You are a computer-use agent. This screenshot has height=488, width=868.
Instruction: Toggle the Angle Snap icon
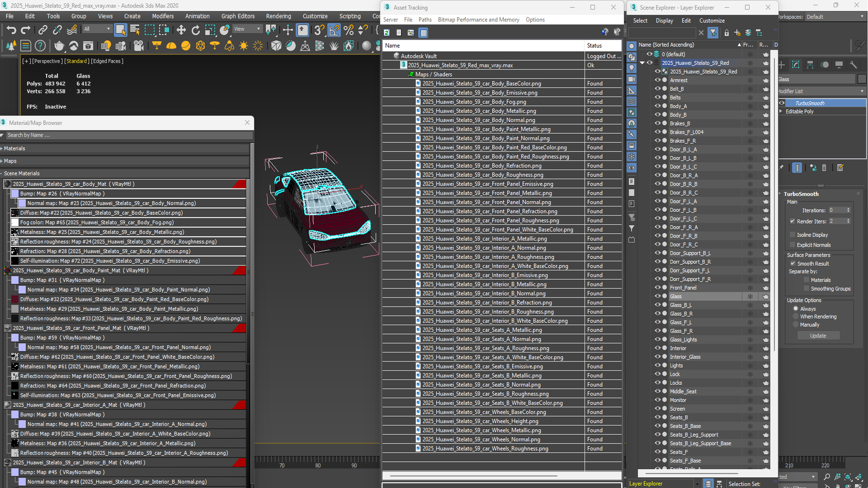[334, 30]
